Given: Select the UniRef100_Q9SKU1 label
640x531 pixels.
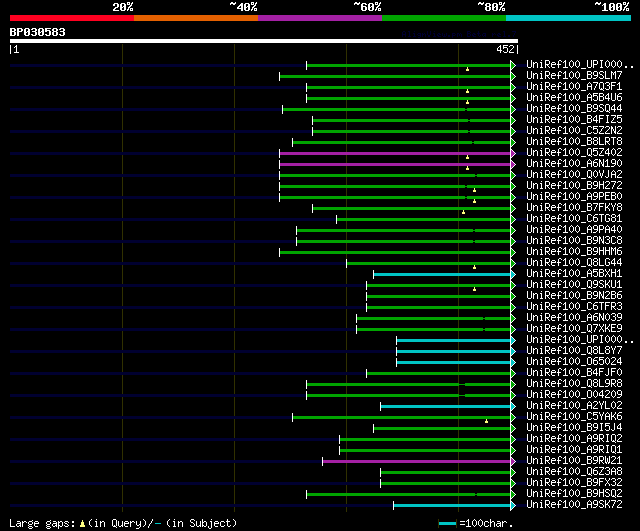Looking at the screenshot, I should pyautogui.click(x=574, y=285).
